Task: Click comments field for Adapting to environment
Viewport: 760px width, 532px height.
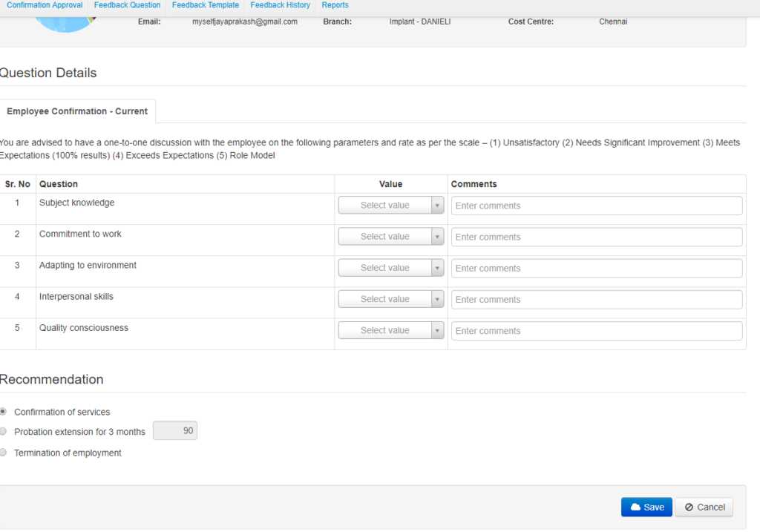Action: point(597,268)
